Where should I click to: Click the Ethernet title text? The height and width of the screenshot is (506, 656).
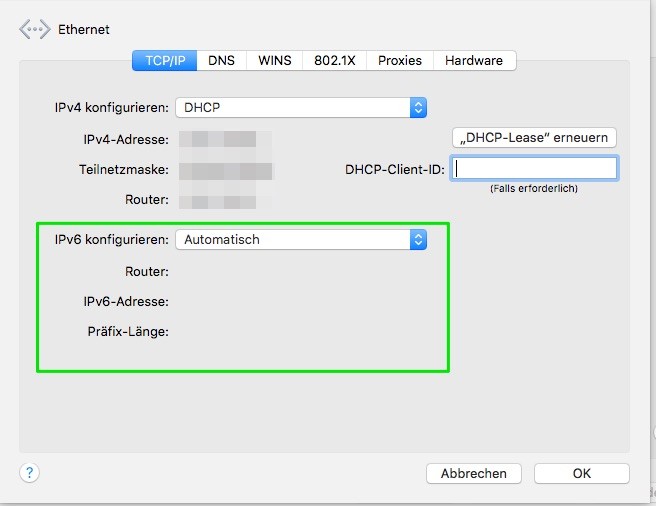point(84,30)
